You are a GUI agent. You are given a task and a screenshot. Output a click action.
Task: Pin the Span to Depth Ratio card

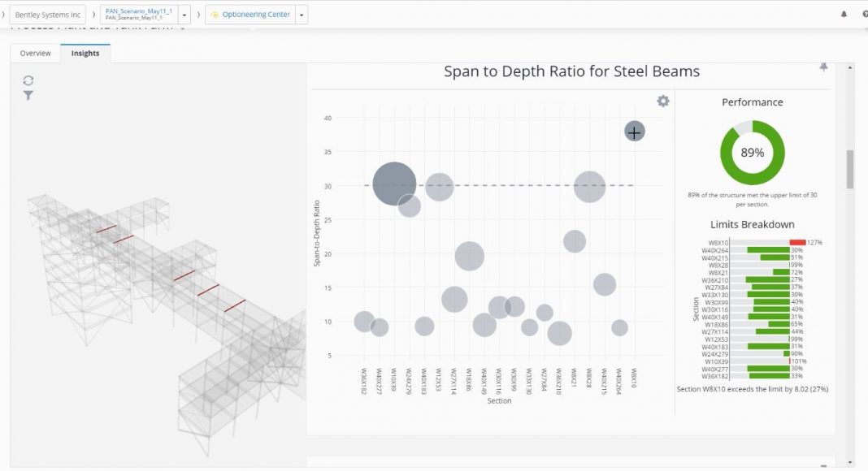[823, 67]
